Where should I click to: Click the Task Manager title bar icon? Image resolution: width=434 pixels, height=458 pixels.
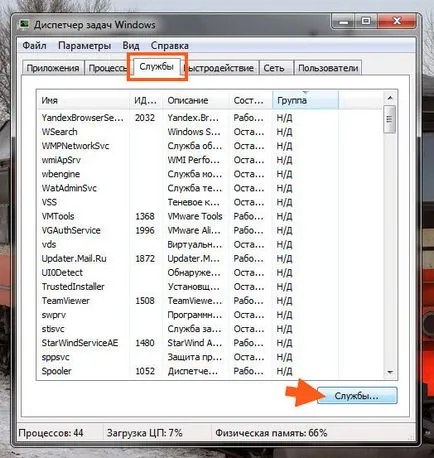[24, 24]
